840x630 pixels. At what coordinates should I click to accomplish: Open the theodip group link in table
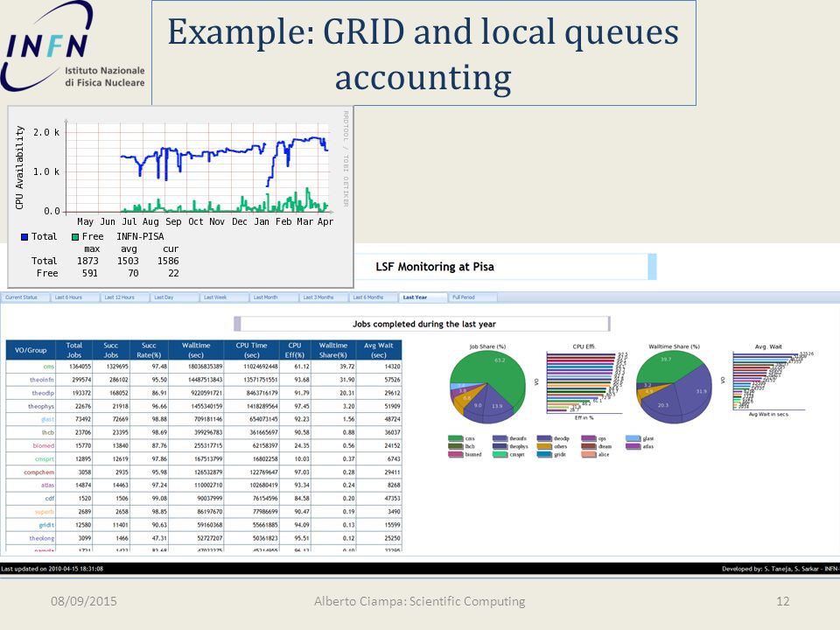click(x=43, y=393)
